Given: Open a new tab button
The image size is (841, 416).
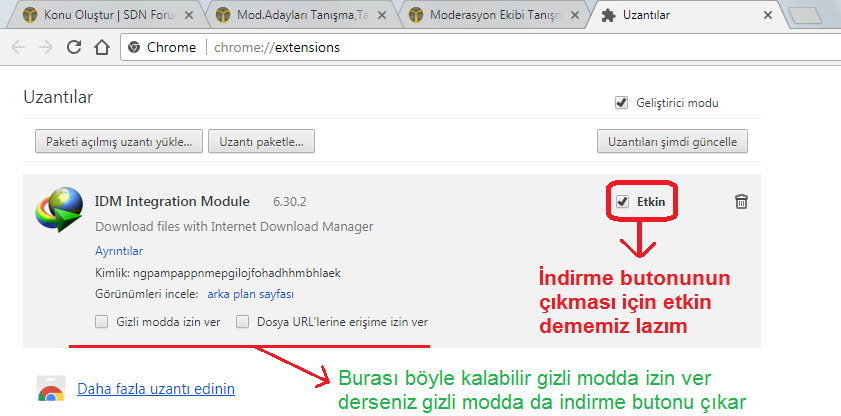Looking at the screenshot, I should (x=805, y=16).
